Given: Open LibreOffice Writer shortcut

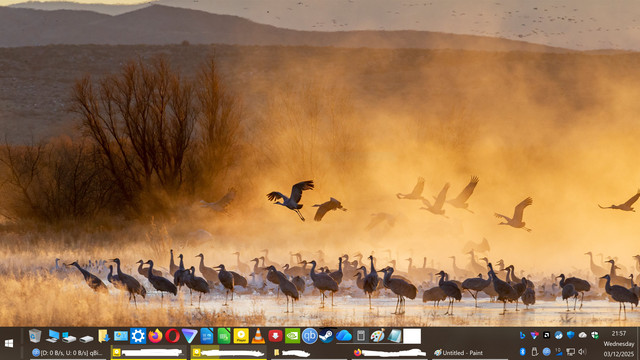Looking at the screenshot, I should 207,336.
